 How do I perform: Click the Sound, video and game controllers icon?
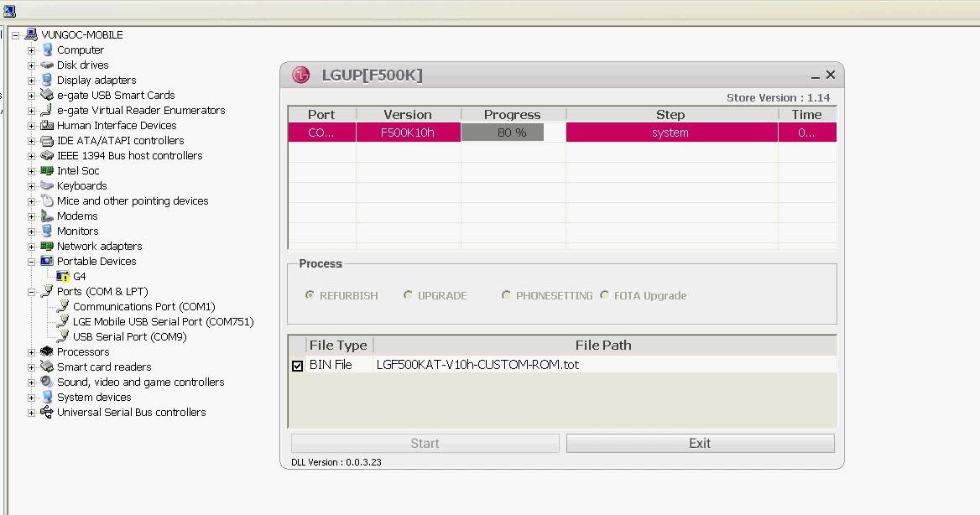click(46, 382)
